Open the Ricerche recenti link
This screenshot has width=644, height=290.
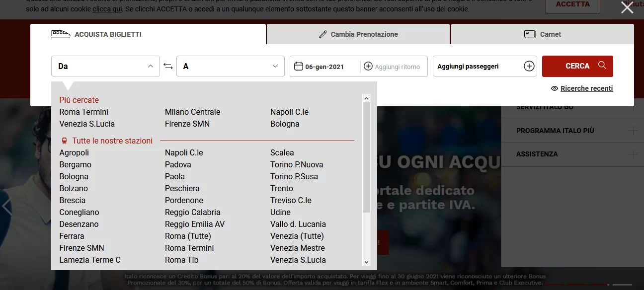586,88
